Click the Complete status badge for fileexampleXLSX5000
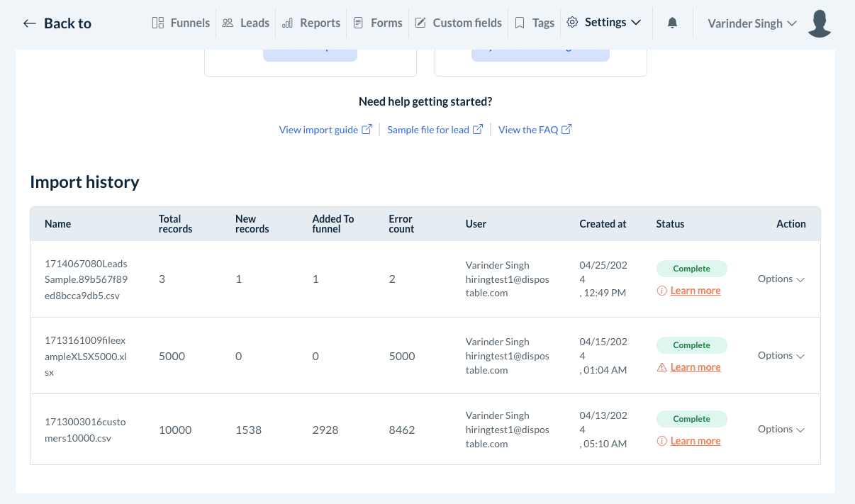Viewport: 855px width, 504px height. coord(691,345)
